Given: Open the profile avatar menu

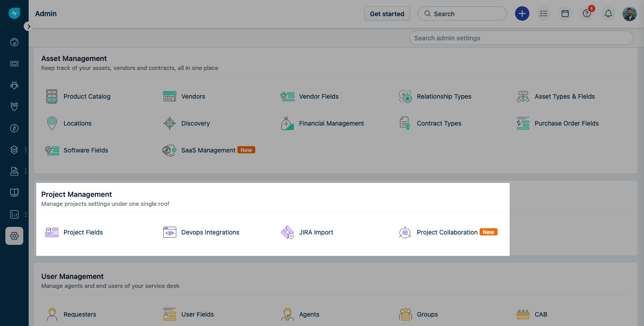Looking at the screenshot, I should pyautogui.click(x=630, y=13).
